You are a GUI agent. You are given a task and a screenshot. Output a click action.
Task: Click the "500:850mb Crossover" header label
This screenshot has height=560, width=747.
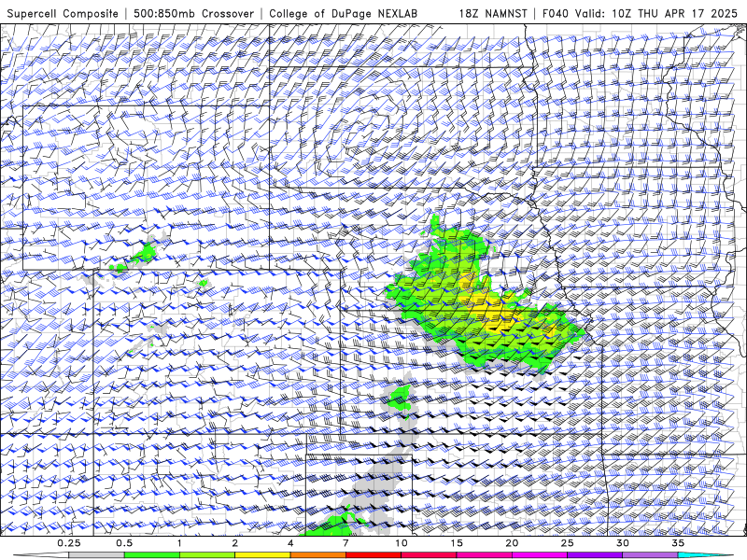(194, 13)
